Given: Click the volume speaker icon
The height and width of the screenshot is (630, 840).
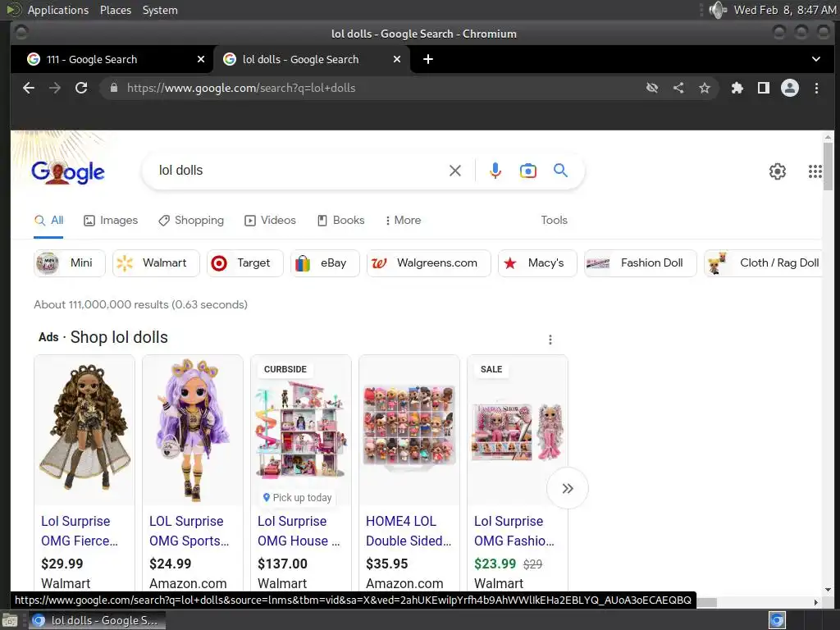Looking at the screenshot, I should click(x=717, y=10).
